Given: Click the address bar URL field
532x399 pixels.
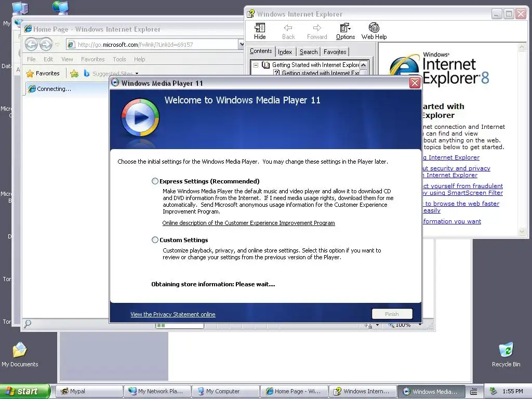Looking at the screenshot, I should [153, 45].
